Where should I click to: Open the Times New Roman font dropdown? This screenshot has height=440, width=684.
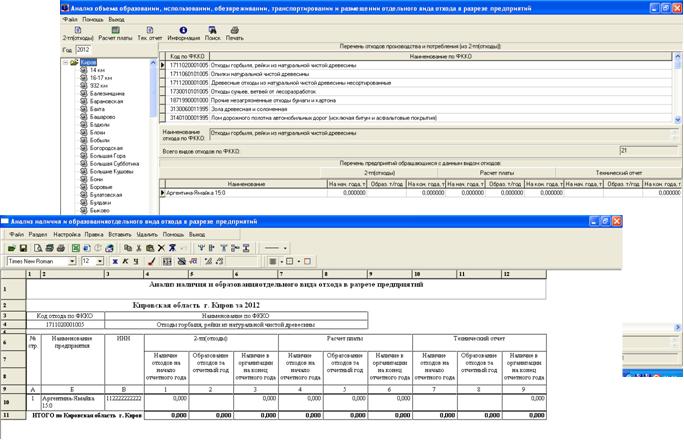(72, 261)
